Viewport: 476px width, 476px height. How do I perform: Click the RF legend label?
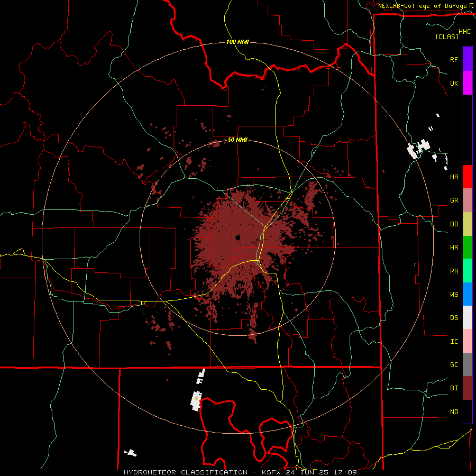click(454, 59)
